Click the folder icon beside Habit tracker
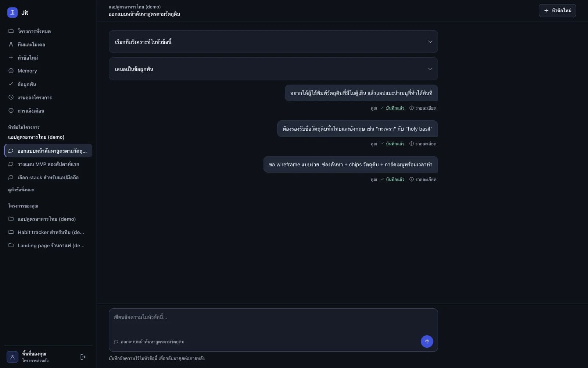The width and height of the screenshot is (588, 368). coord(11,232)
